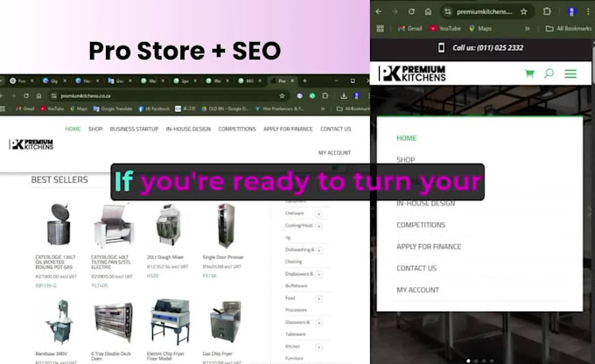Screen dimensions: 595x364
Task: Open CONTACT US in desktop navigation
Action: click(335, 129)
